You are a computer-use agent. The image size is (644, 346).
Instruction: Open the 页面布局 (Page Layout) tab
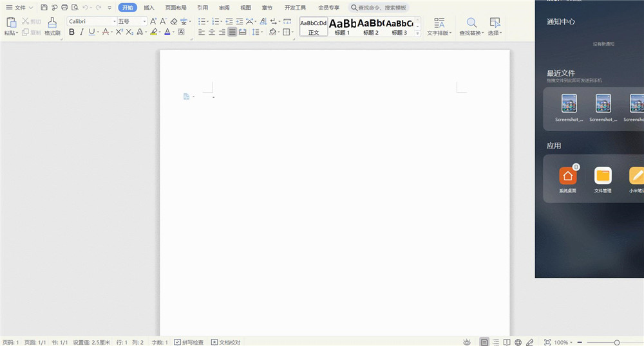(176, 8)
